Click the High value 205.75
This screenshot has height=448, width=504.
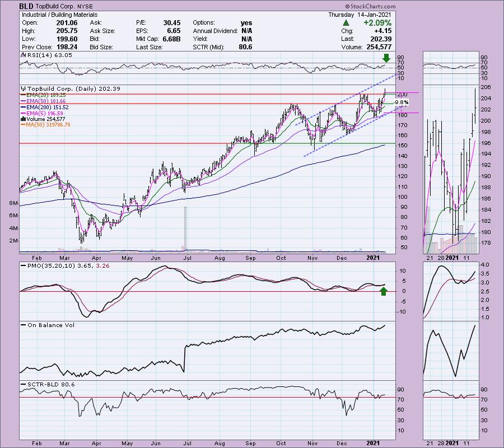[67, 31]
